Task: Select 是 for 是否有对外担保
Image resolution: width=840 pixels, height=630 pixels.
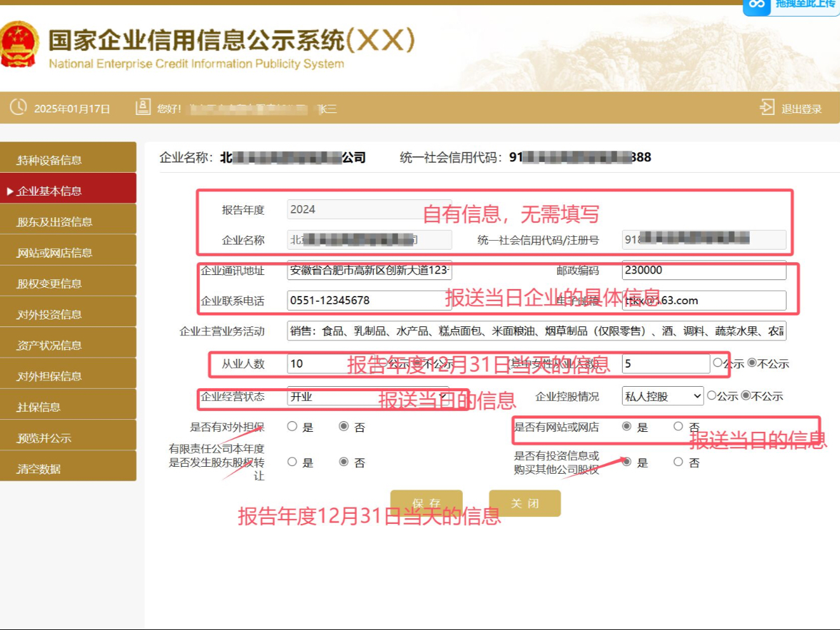Action: pyautogui.click(x=292, y=426)
